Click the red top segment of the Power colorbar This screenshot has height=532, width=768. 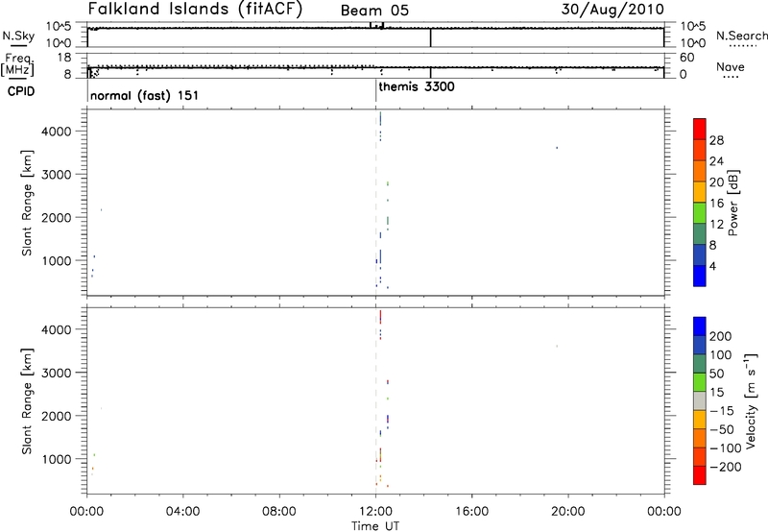(700, 129)
